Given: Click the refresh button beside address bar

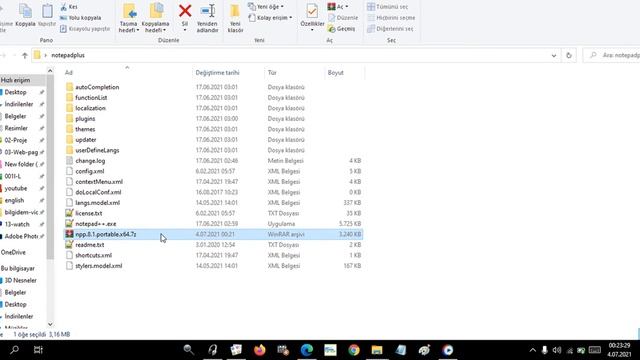Looking at the screenshot, I should coord(569,56).
